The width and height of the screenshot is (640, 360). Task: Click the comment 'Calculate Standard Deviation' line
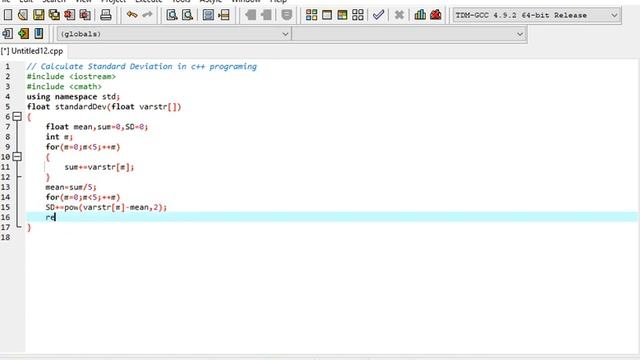tap(142, 67)
